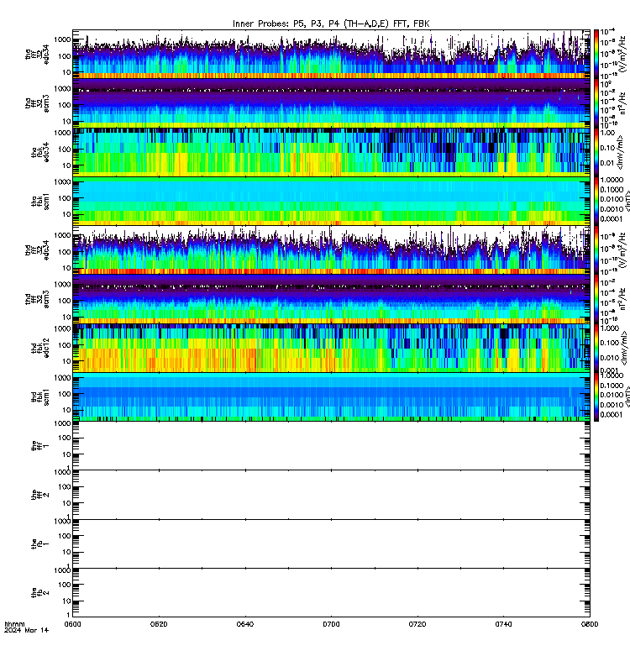Image resolution: width=630 pixels, height=672 pixels.
Task: Click the color bar for thd fbk scm1 panel
Action: (596, 397)
